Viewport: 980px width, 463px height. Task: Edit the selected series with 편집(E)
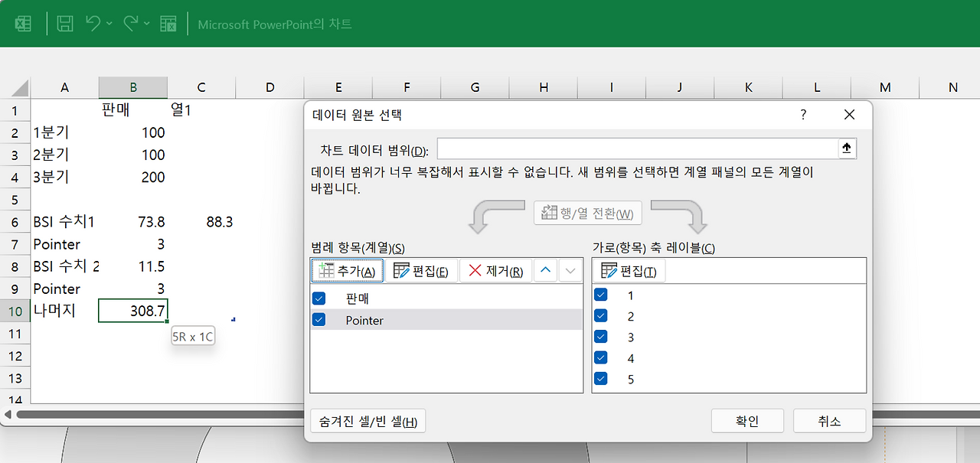(x=421, y=271)
